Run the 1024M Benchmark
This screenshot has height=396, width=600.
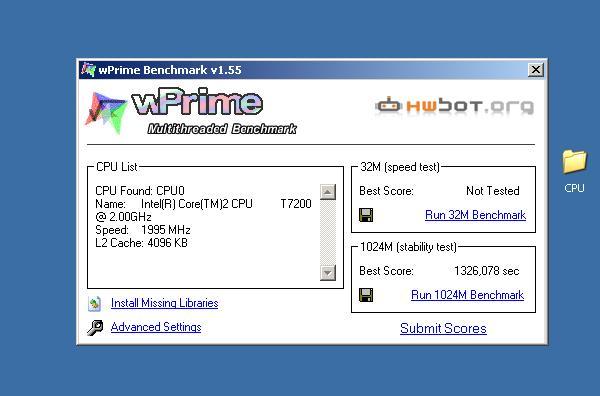pyautogui.click(x=467, y=295)
